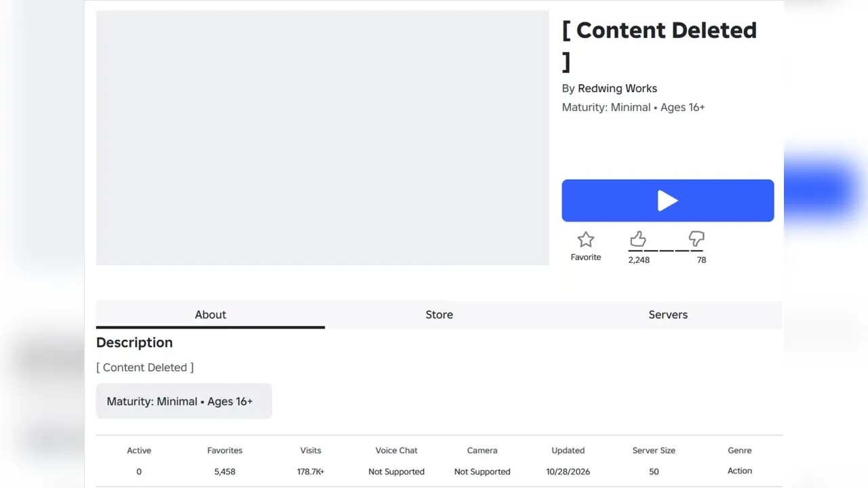Click the Description heading
The height and width of the screenshot is (488, 868).
[134, 342]
